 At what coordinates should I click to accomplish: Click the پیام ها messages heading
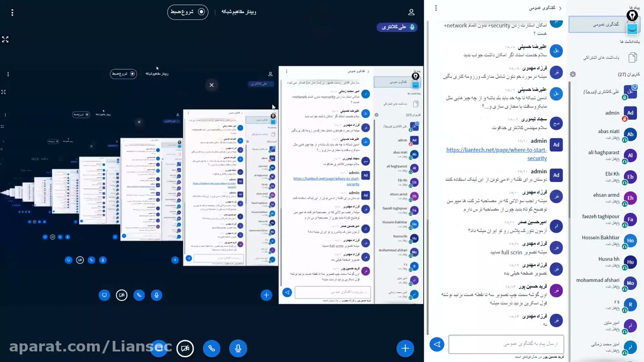634,8
